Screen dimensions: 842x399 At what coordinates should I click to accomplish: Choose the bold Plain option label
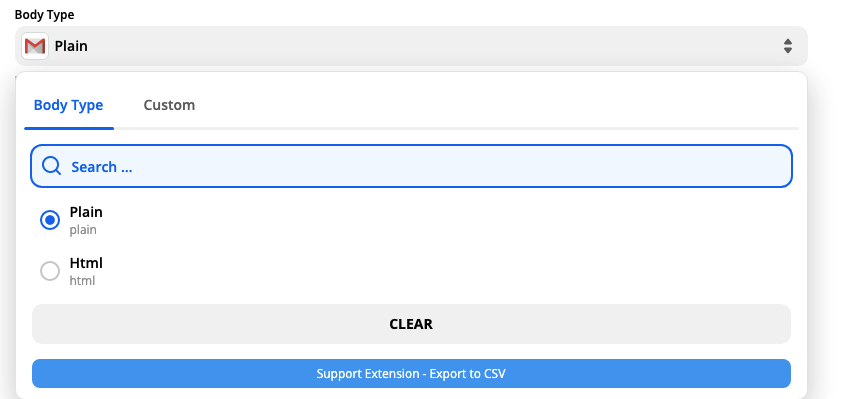tap(86, 212)
